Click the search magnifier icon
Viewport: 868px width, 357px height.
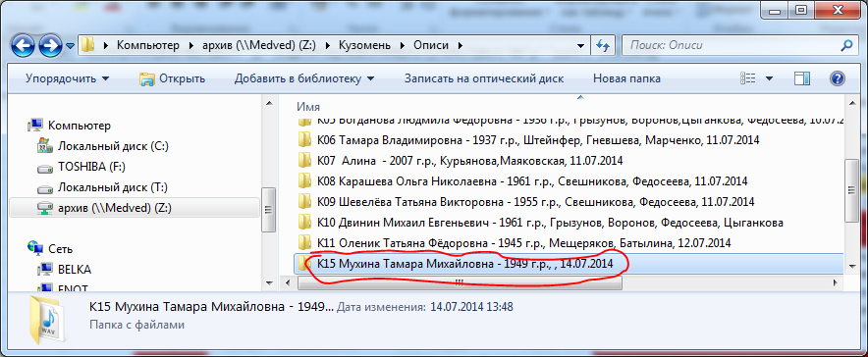pyautogui.click(x=847, y=45)
